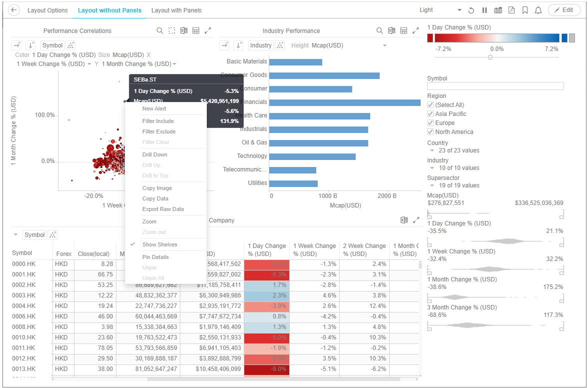Viewport: 588px width, 388px height.
Task: Uncheck the Asia Pacific region checkbox
Action: pyautogui.click(x=431, y=114)
